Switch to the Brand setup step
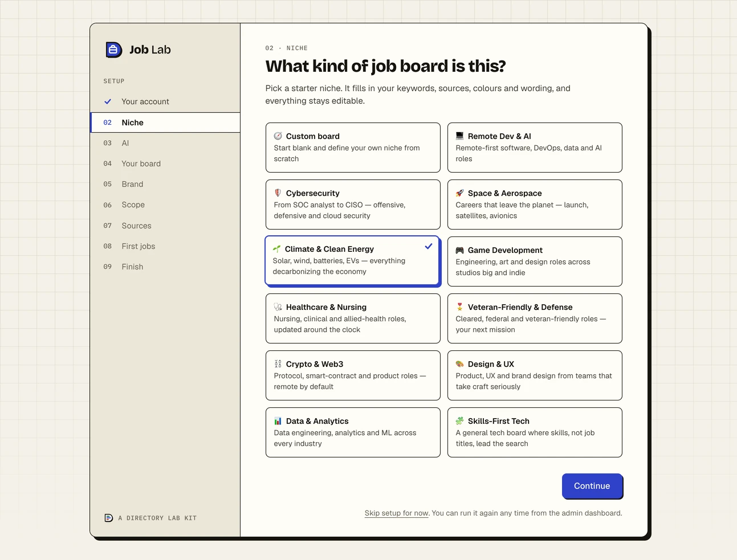737x560 pixels. 165,184
